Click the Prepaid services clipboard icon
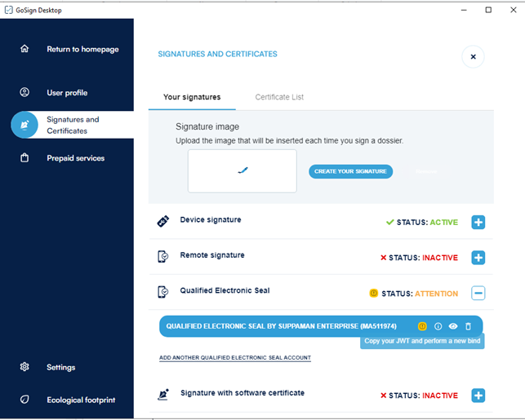525x420 pixels. point(24,157)
